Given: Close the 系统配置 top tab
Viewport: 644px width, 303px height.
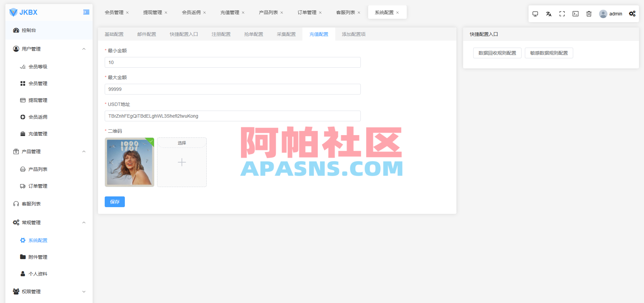Looking at the screenshot, I should (x=397, y=13).
